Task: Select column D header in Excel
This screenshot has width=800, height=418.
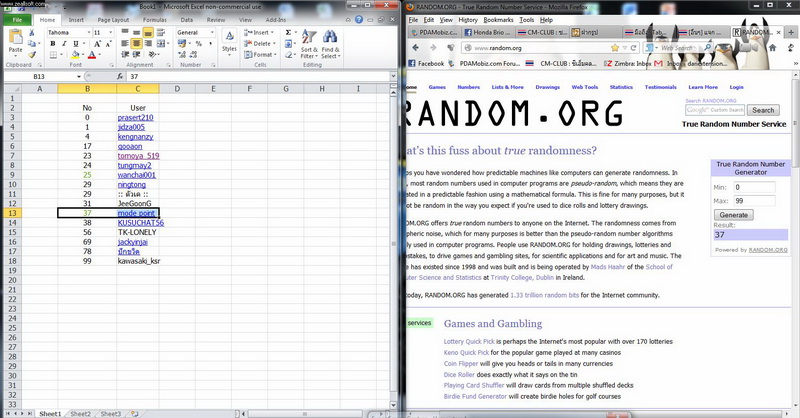Action: pos(177,89)
